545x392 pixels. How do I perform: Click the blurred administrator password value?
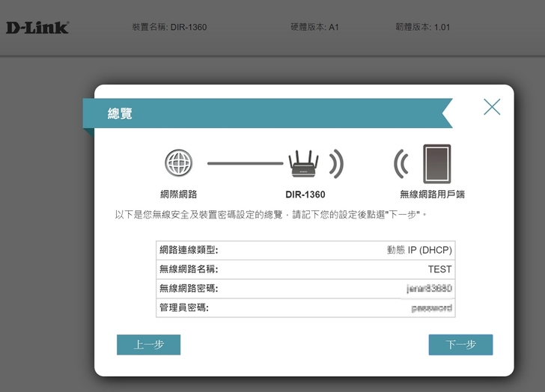[x=432, y=308]
